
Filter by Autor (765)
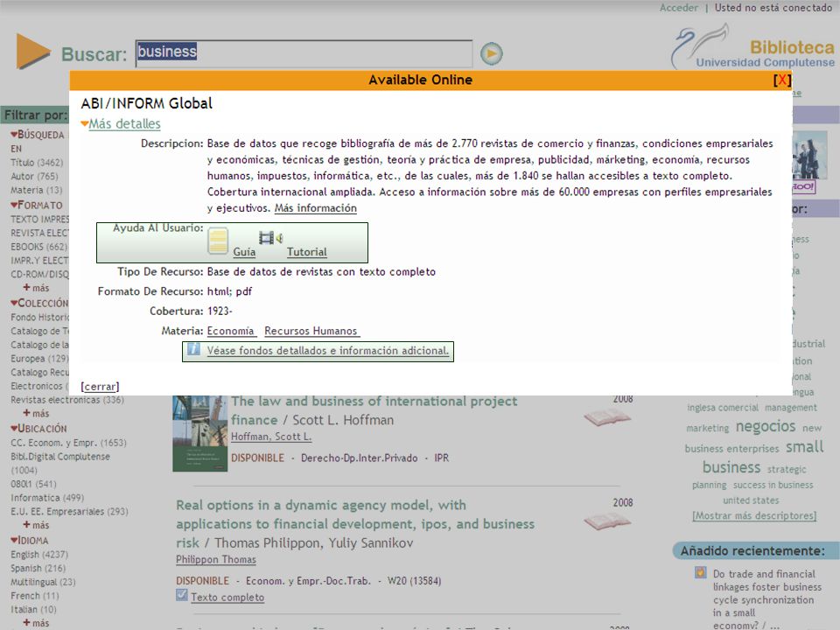click(34, 176)
